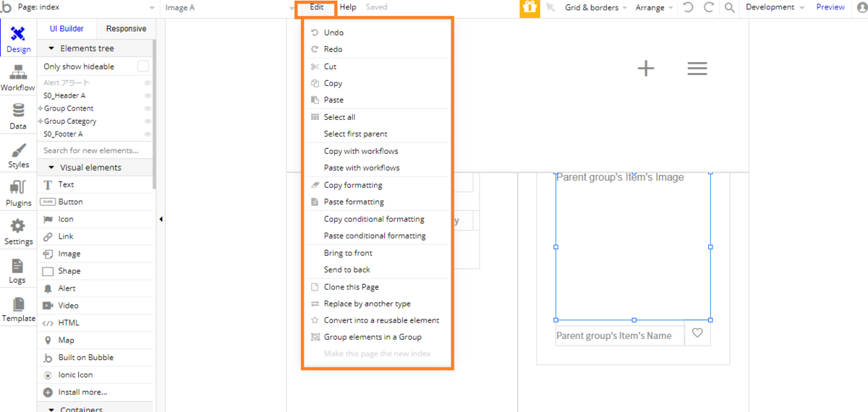Choose Copy with workflows

coord(361,151)
